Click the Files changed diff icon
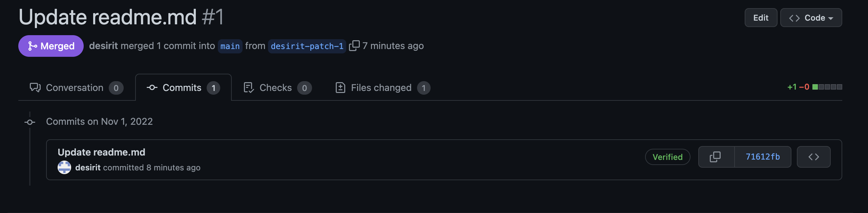The width and height of the screenshot is (868, 213). pos(340,88)
